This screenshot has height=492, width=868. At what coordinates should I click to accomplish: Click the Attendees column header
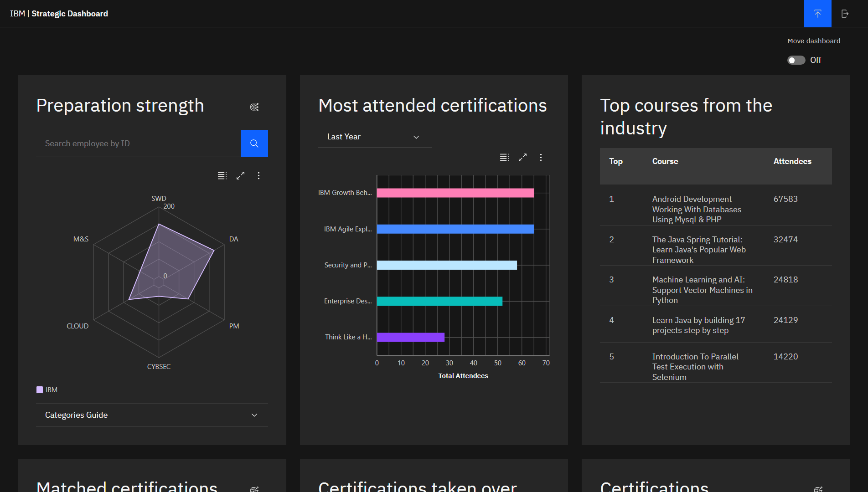click(792, 161)
